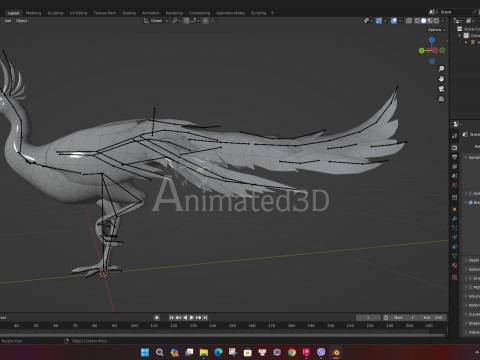Open the Output properties tab
Image resolution: width=480 pixels, height=360 pixels.
[454, 157]
